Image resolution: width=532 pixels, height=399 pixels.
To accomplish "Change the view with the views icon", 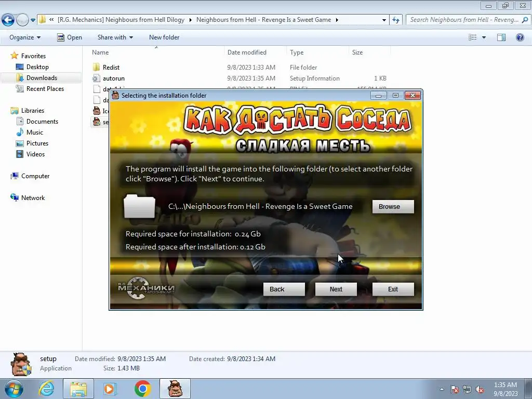I will (x=473, y=37).
